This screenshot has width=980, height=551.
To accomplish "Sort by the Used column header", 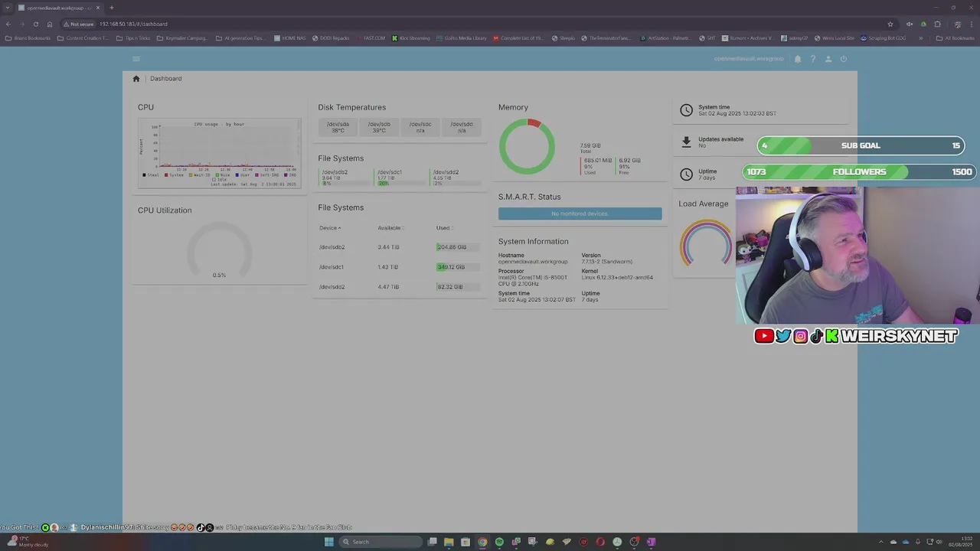I will point(444,228).
